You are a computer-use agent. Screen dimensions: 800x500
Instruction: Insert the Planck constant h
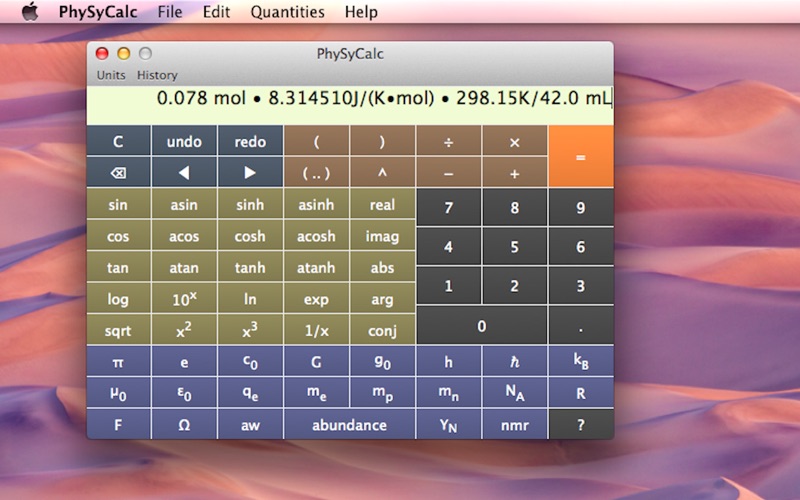coord(448,362)
